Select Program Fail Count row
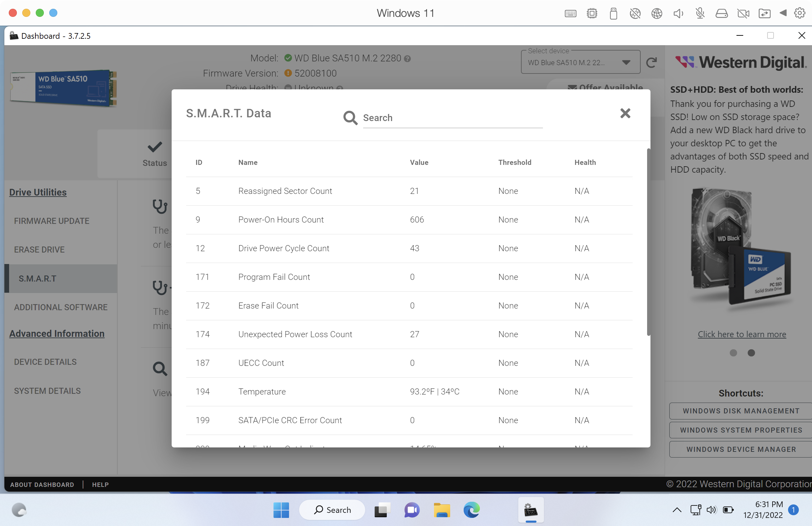812x526 pixels. point(409,277)
